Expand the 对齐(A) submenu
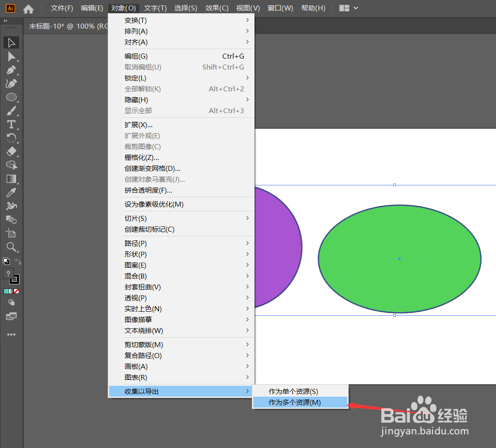 point(181,42)
